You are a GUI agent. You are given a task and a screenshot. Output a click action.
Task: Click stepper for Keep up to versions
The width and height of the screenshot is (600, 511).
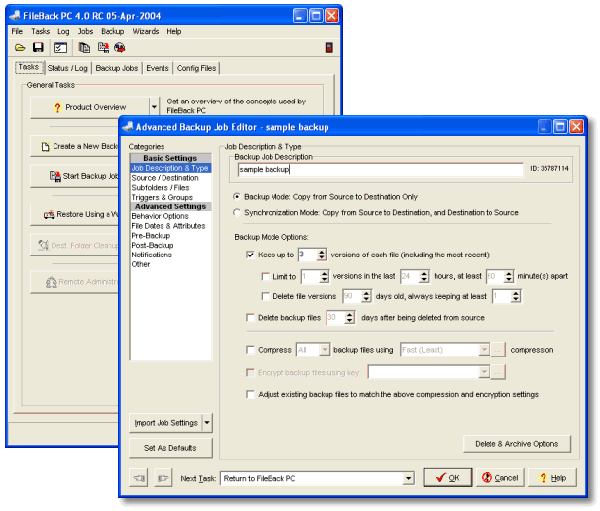coord(322,255)
